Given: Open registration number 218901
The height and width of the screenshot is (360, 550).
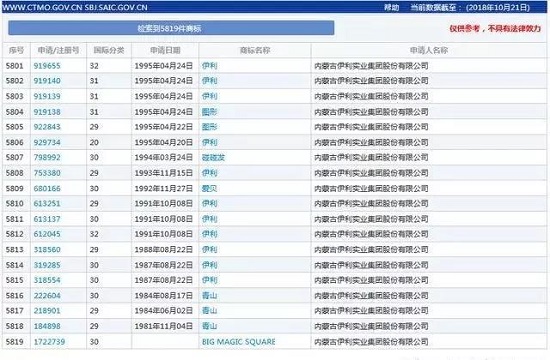Looking at the screenshot, I should pos(47,311).
